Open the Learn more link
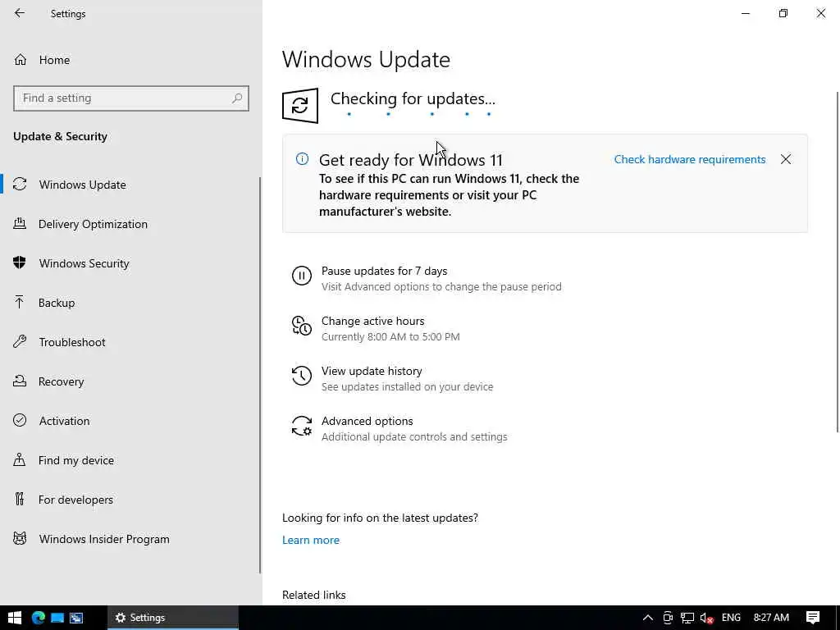Image resolution: width=840 pixels, height=630 pixels. click(311, 540)
